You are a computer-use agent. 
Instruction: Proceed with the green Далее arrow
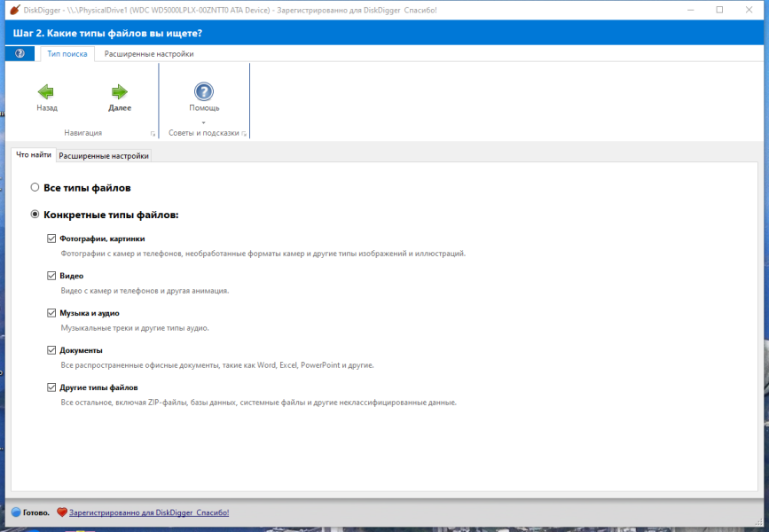click(x=119, y=97)
